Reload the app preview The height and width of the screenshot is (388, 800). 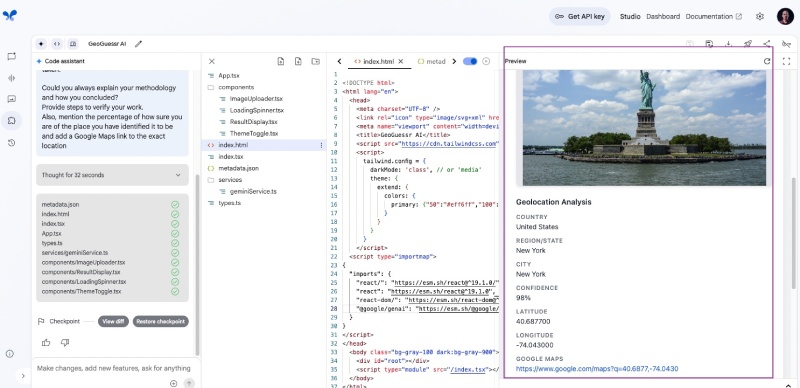point(766,61)
